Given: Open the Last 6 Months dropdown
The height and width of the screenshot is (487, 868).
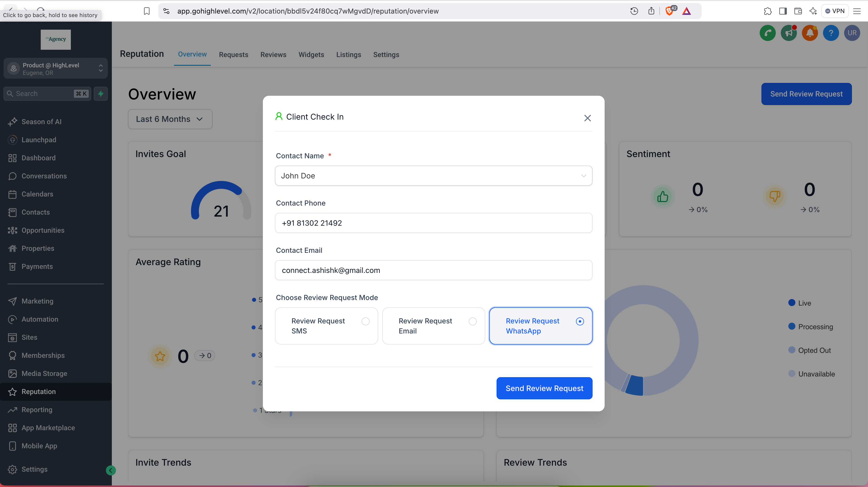Looking at the screenshot, I should click(x=170, y=119).
